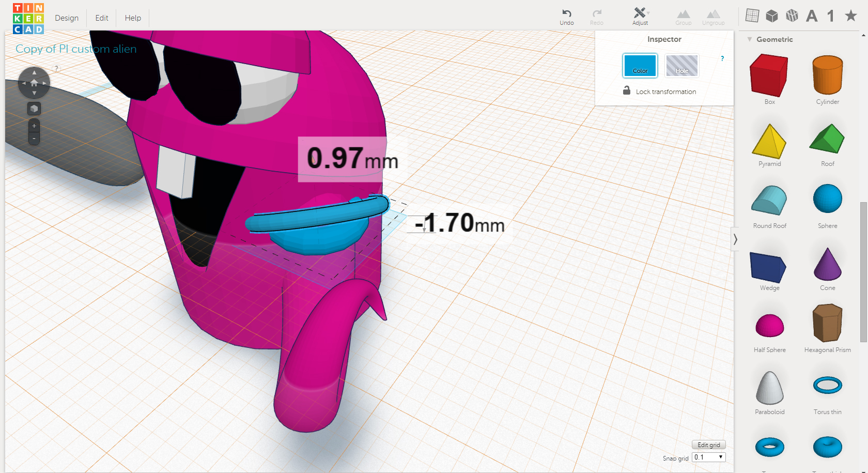The width and height of the screenshot is (868, 473).
Task: Select the white alien tooth
Action: click(176, 172)
